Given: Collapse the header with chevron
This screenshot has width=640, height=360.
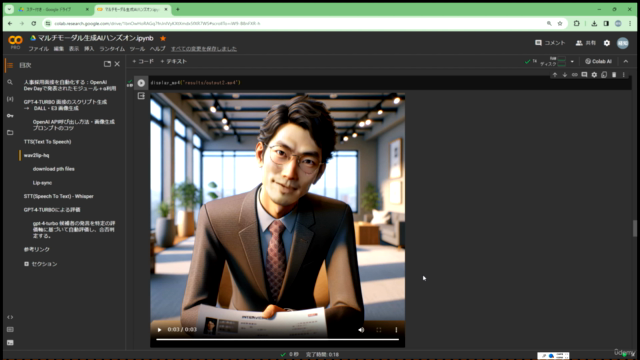Looking at the screenshot, I should (x=626, y=62).
